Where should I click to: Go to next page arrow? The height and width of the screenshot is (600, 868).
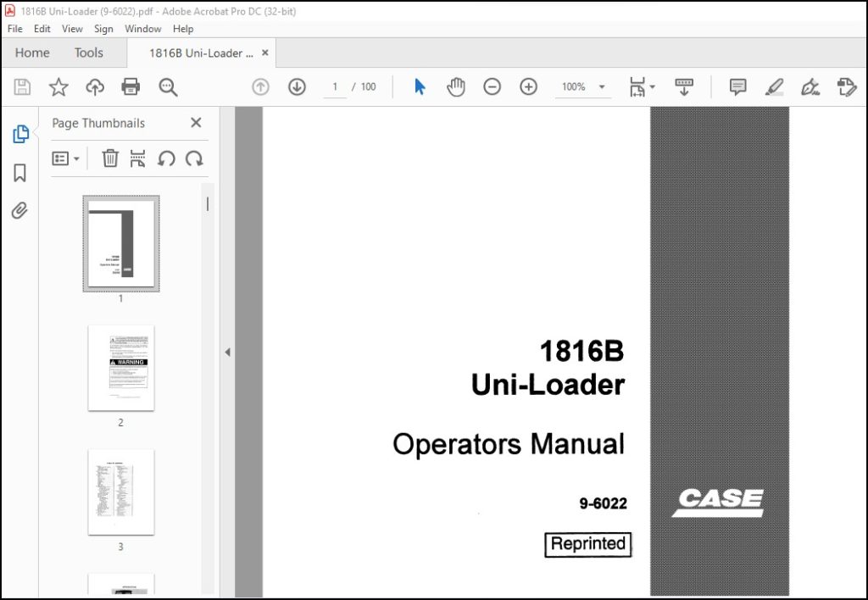297,87
